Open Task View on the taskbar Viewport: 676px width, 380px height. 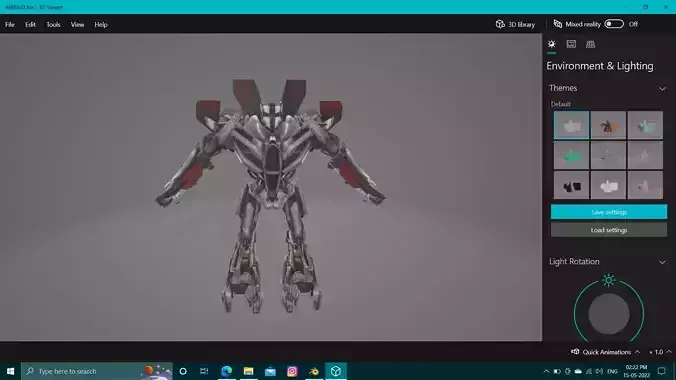204,371
